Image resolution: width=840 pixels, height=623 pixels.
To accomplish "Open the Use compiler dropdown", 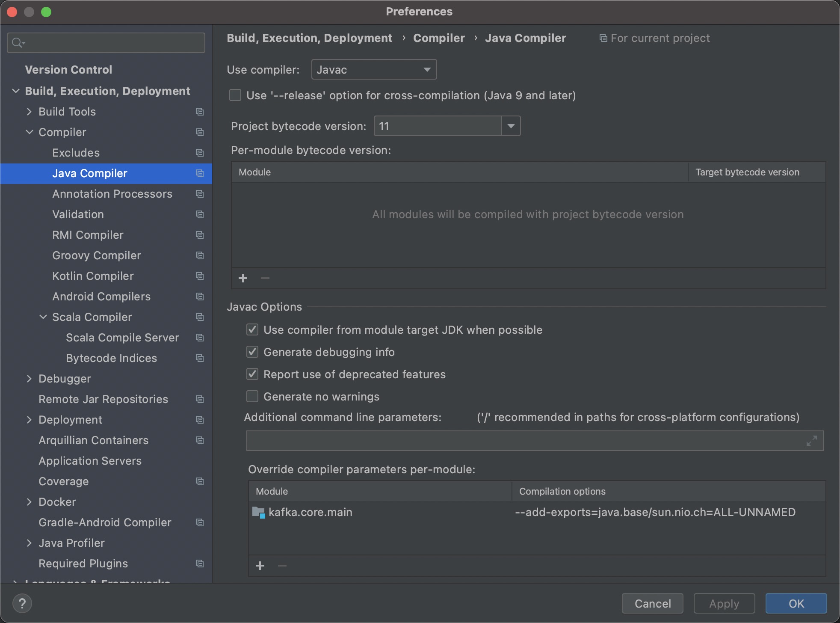I will tap(426, 69).
